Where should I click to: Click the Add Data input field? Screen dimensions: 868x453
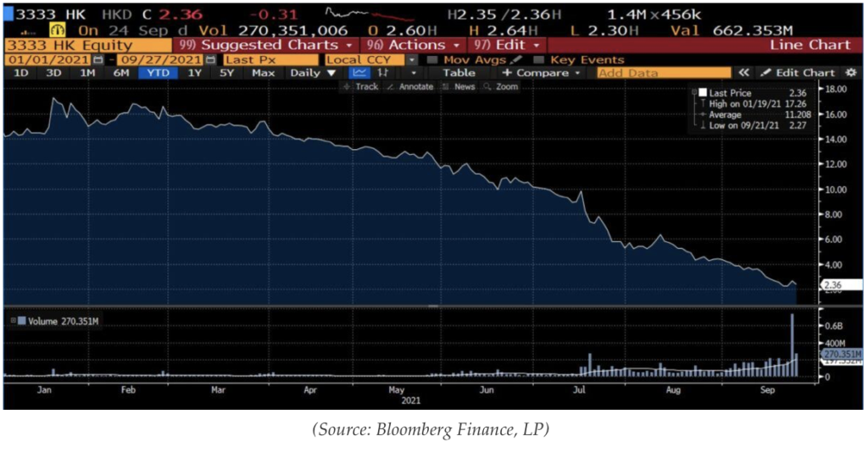pyautogui.click(x=664, y=73)
